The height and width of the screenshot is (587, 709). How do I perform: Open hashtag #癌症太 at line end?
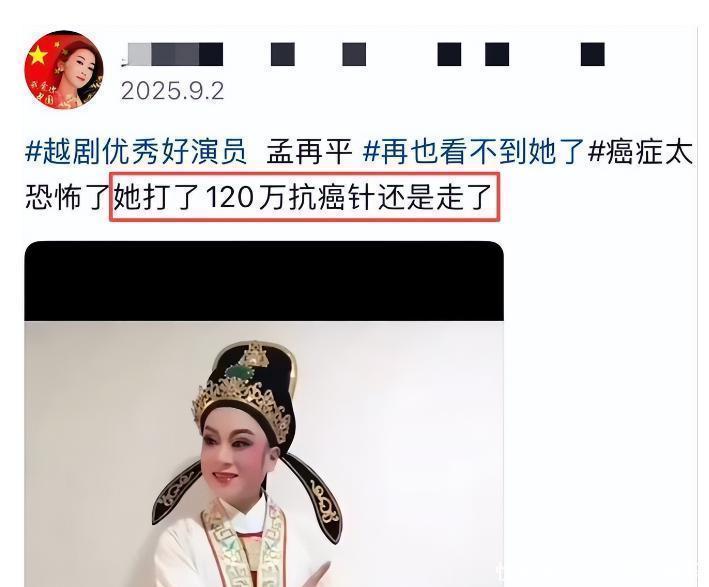640,151
